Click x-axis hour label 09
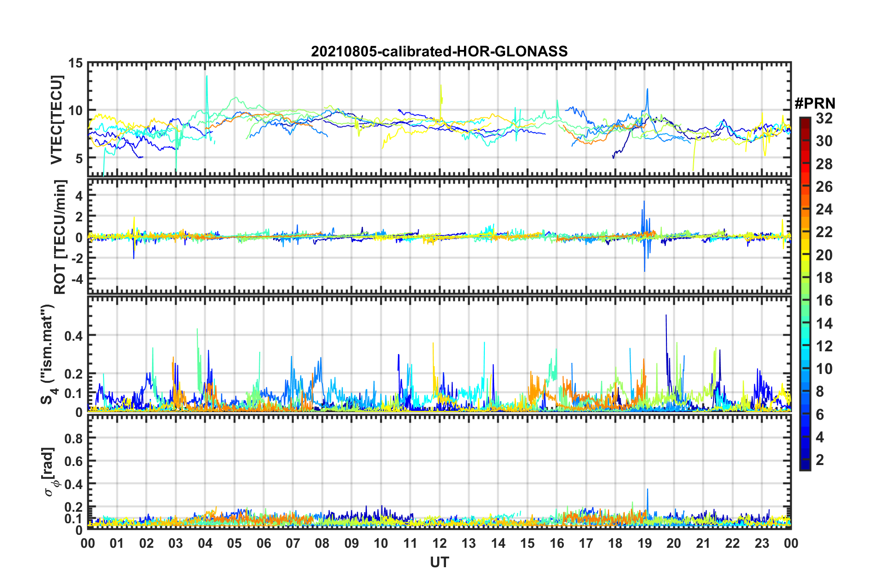The image size is (879, 588). (352, 543)
